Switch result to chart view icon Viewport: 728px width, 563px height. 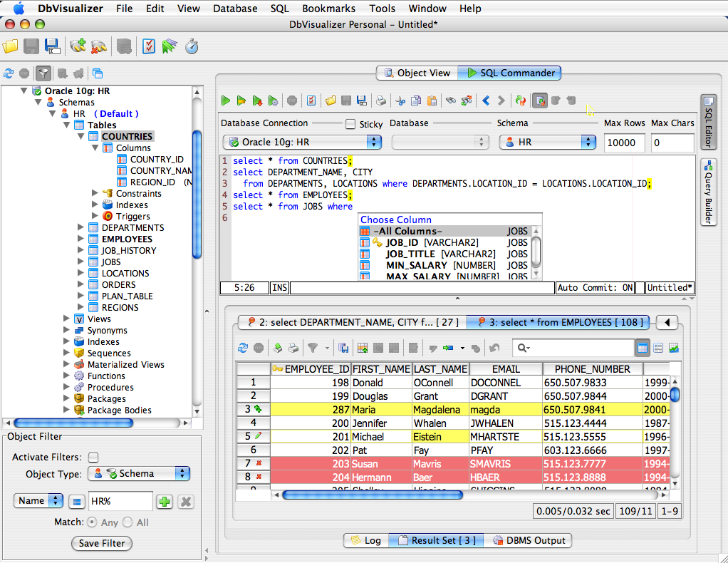674,348
